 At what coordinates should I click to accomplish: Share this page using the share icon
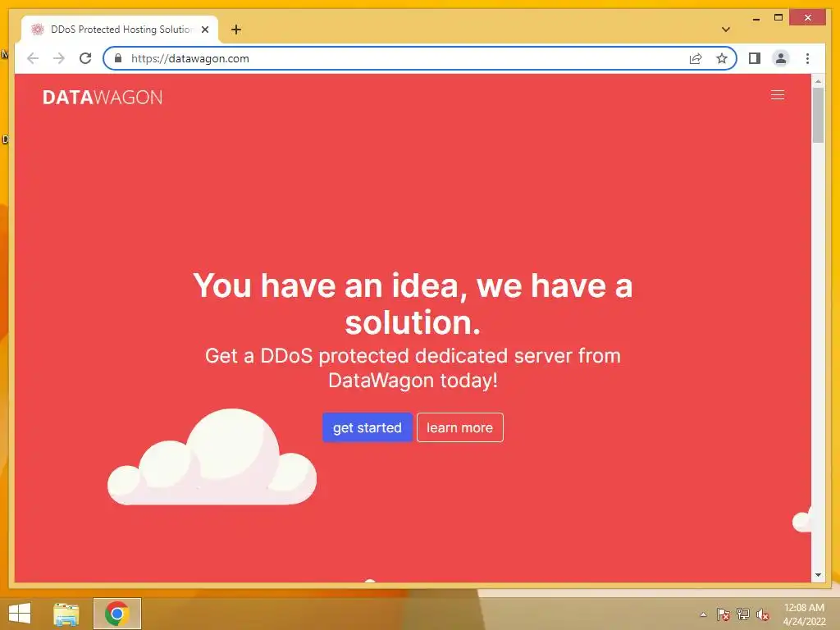pyautogui.click(x=696, y=58)
